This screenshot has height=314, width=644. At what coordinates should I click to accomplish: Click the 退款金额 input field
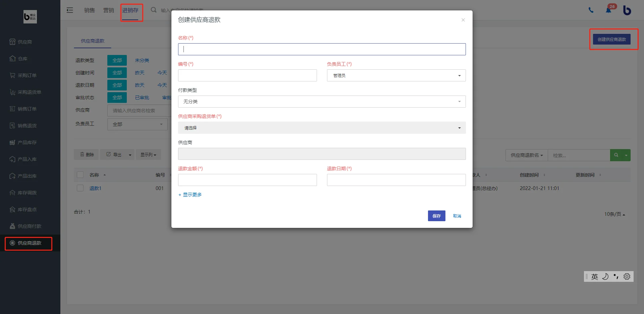[247, 180]
